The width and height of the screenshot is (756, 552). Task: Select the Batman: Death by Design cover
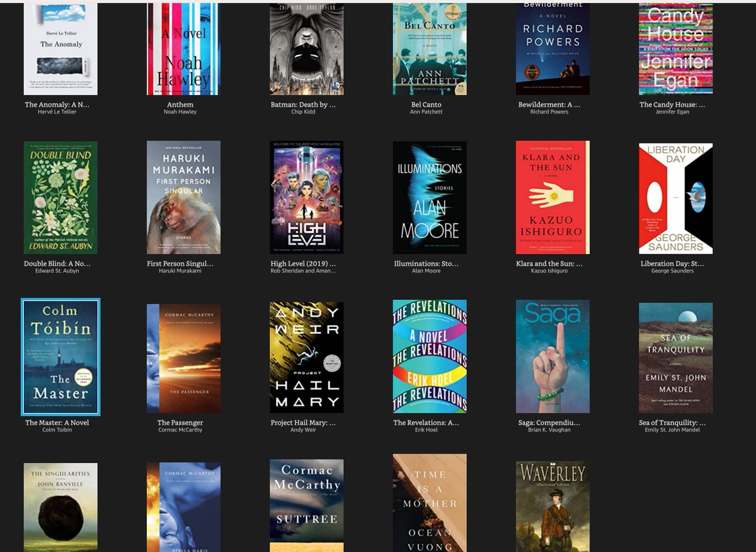click(306, 49)
